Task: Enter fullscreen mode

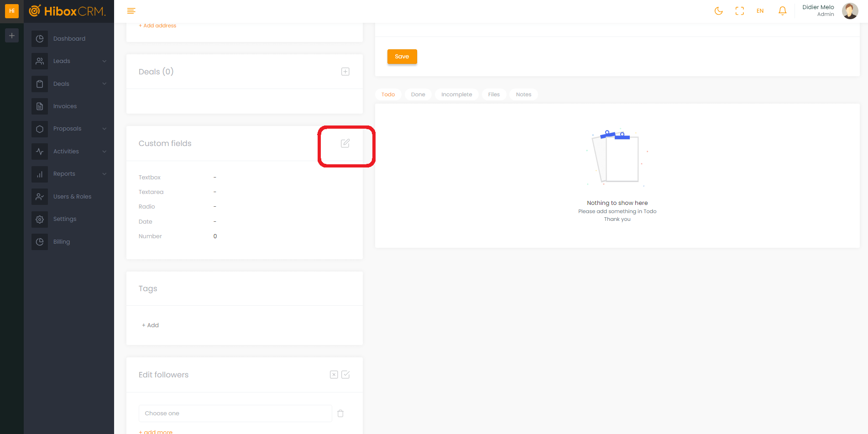Action: [x=739, y=11]
